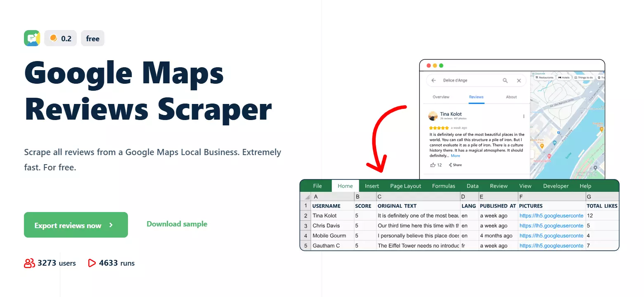Open the pictures link in Gautham C's row
The width and height of the screenshot is (644, 297).
pyautogui.click(x=552, y=246)
